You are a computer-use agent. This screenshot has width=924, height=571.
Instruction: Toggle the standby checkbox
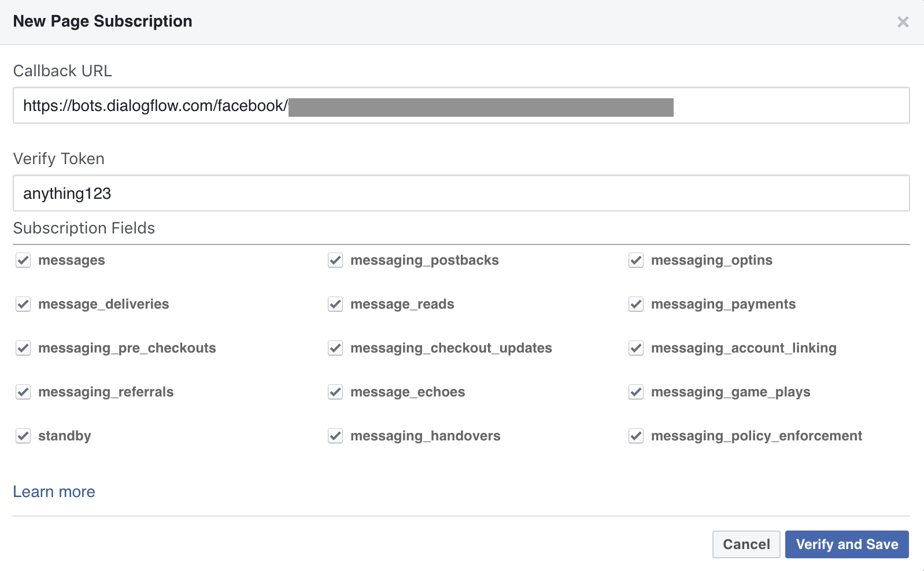23,436
